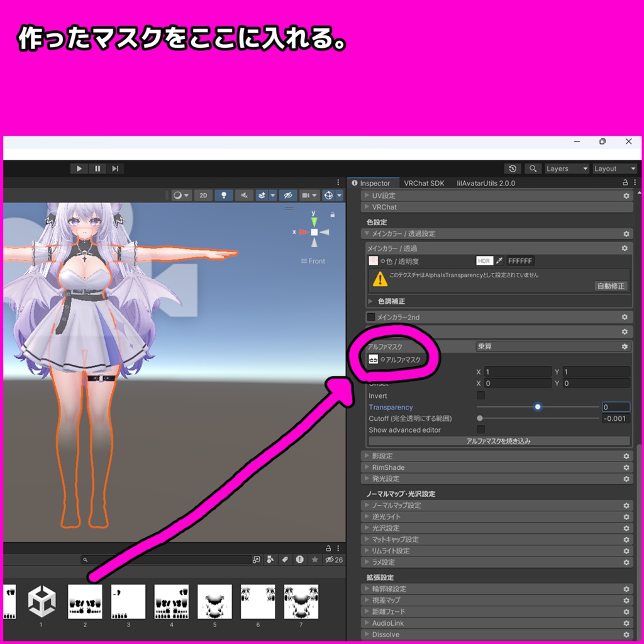644x644 pixels.
Task: Open gear menu for メインカラー2nd
Action: tap(625, 317)
